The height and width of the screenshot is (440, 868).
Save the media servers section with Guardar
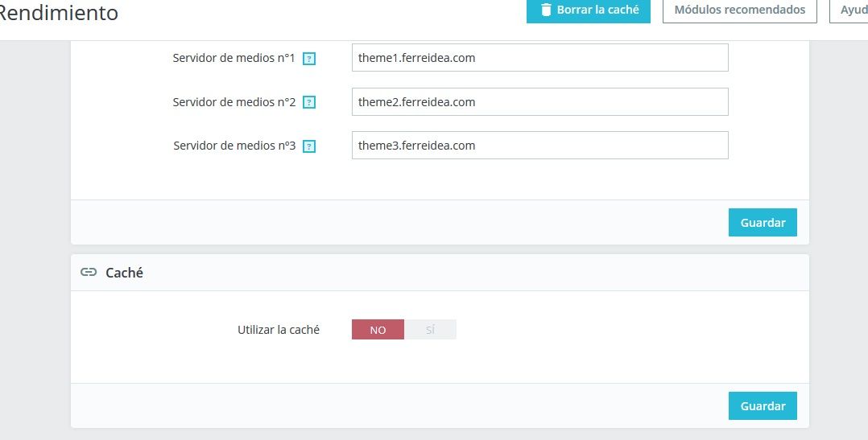763,222
